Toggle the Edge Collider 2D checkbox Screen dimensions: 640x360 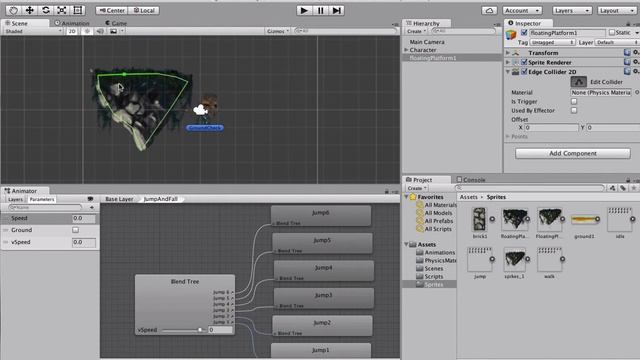tap(524, 72)
